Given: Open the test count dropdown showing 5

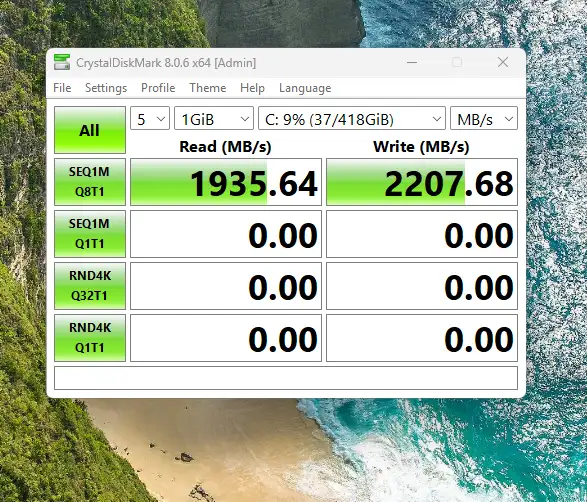Looking at the screenshot, I should click(150, 118).
